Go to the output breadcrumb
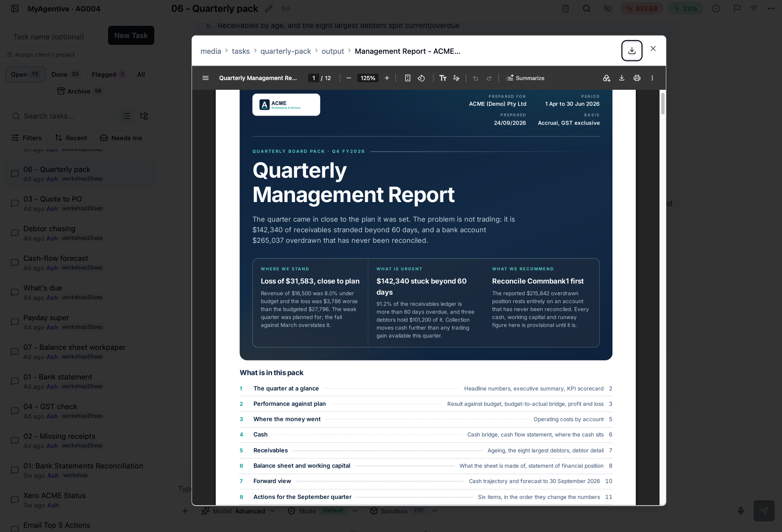Image resolution: width=782 pixels, height=532 pixels. (333, 51)
